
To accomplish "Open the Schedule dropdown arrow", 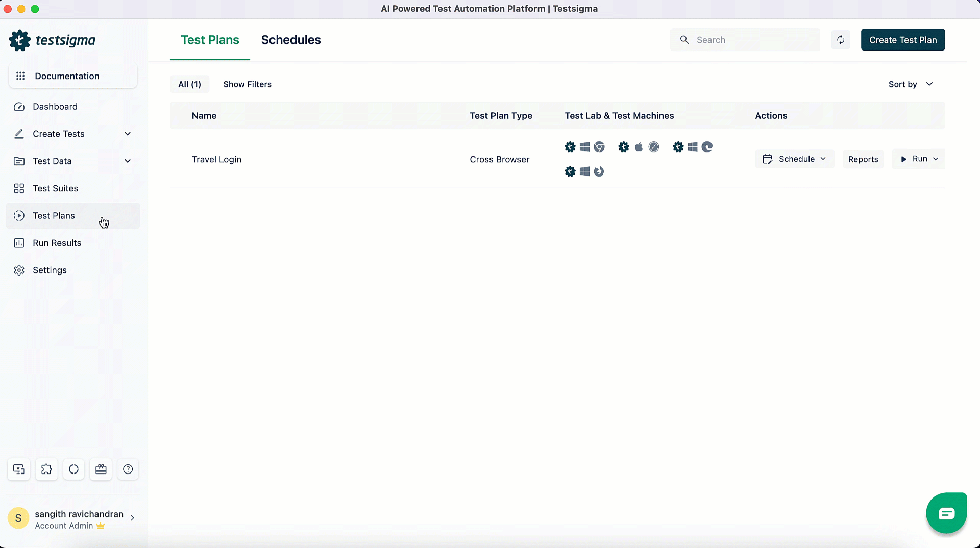I will coord(823,159).
